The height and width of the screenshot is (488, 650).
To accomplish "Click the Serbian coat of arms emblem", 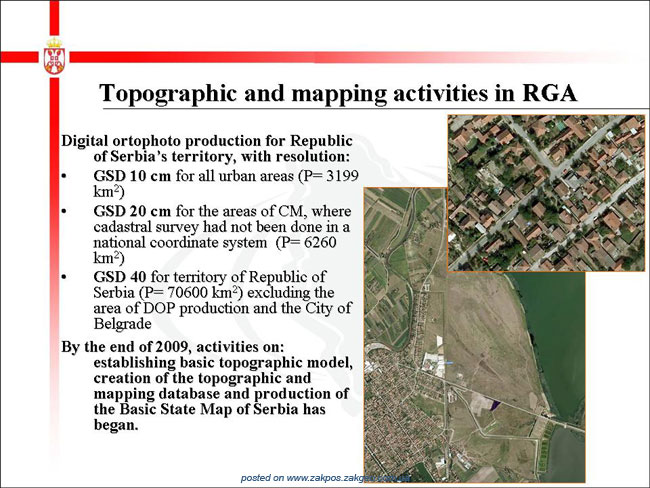I will pos(54,56).
